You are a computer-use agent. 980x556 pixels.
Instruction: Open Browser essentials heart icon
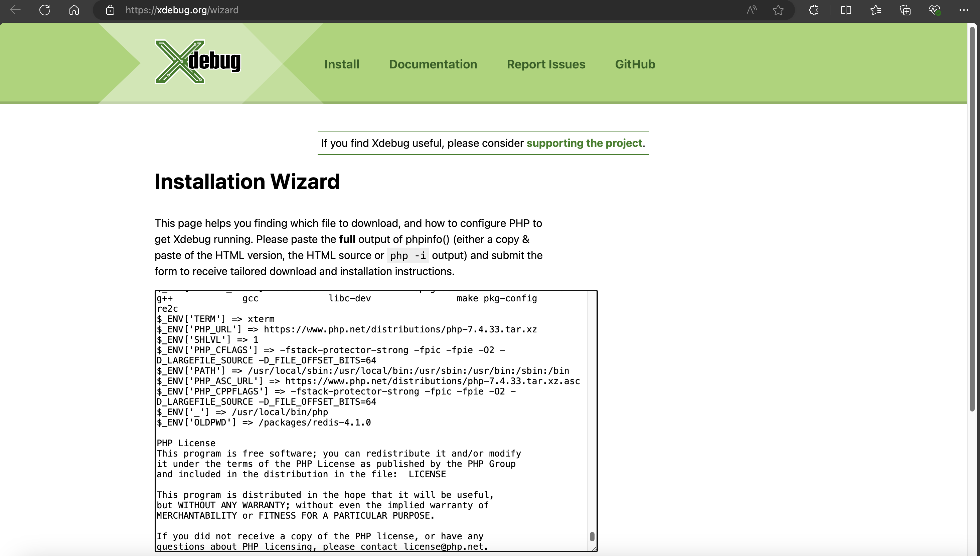(x=935, y=10)
